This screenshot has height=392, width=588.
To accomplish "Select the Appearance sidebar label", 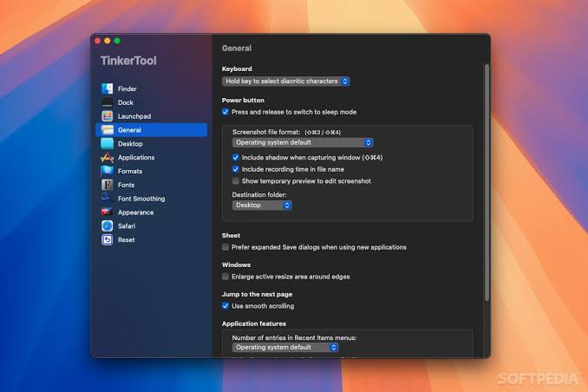I will pyautogui.click(x=136, y=212).
